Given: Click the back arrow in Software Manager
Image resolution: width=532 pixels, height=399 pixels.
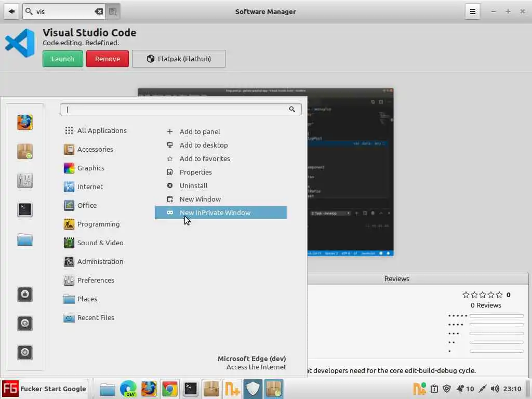Looking at the screenshot, I should [x=11, y=11].
